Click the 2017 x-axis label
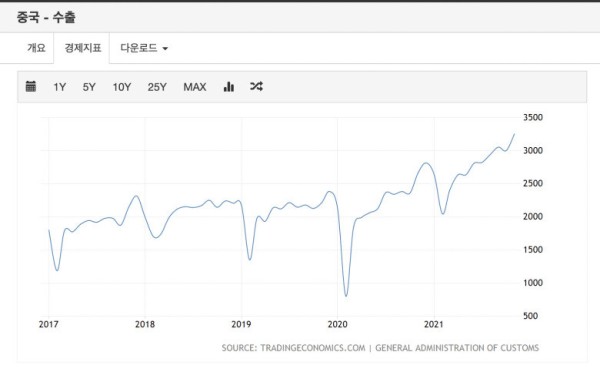The image size is (600, 372). (49, 324)
